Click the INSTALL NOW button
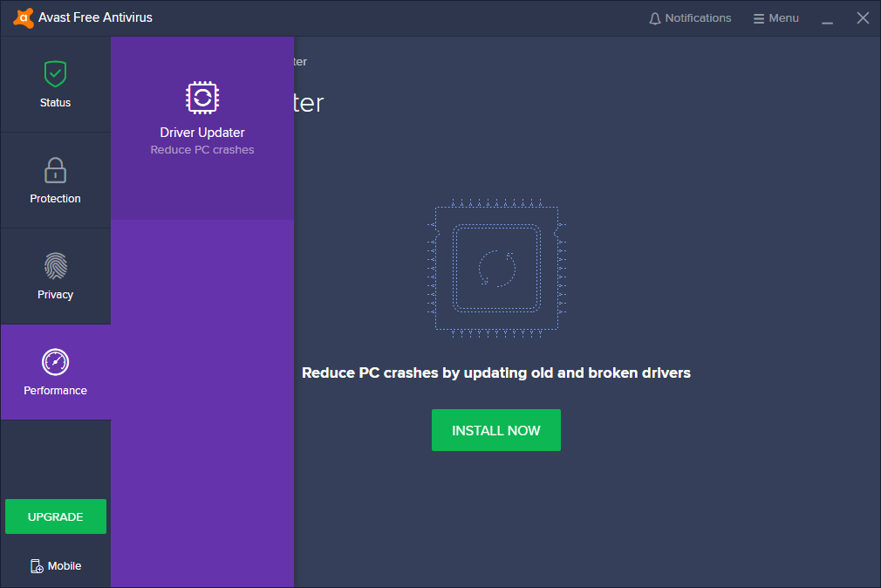This screenshot has height=588, width=881. [x=496, y=430]
